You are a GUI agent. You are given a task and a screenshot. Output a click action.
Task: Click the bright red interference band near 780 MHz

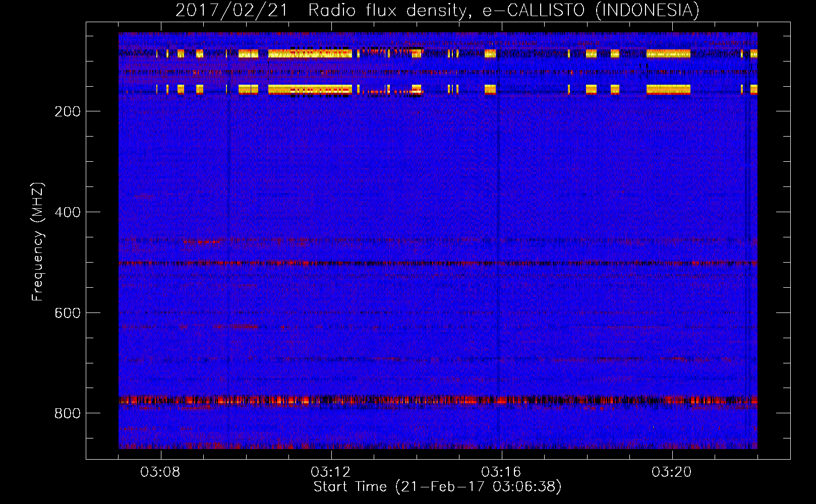pos(438,400)
